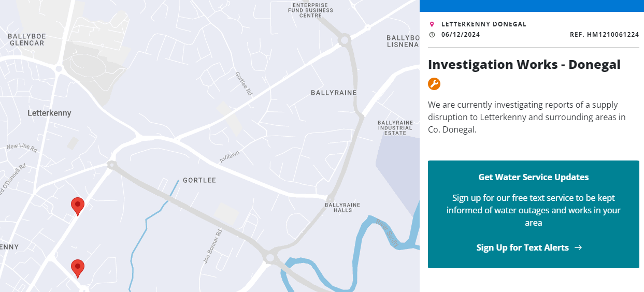This screenshot has height=292, width=644.
Task: Click the clock icon next to 06/12/2024
Action: tap(432, 35)
